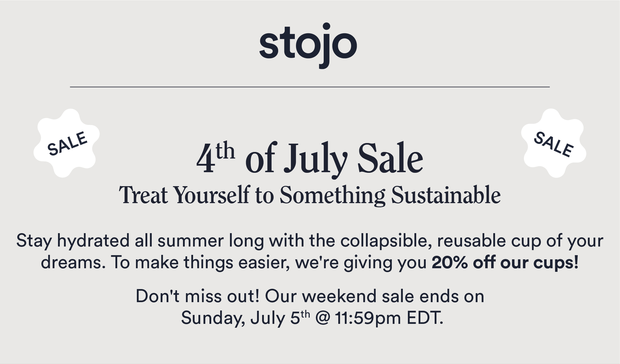Viewport: 620px width, 364px height.
Task: Click the word "Sale" in the serif headline
Action: pyautogui.click(x=390, y=158)
